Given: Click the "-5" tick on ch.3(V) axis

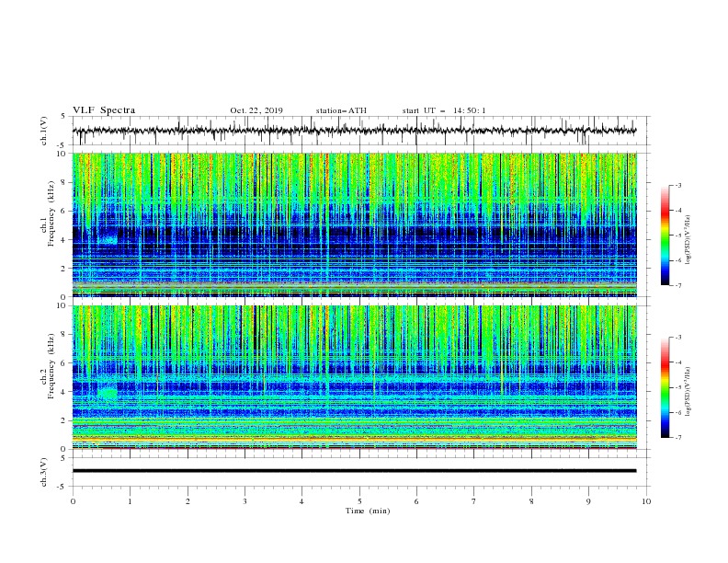Looking at the screenshot, I should pyautogui.click(x=63, y=487).
